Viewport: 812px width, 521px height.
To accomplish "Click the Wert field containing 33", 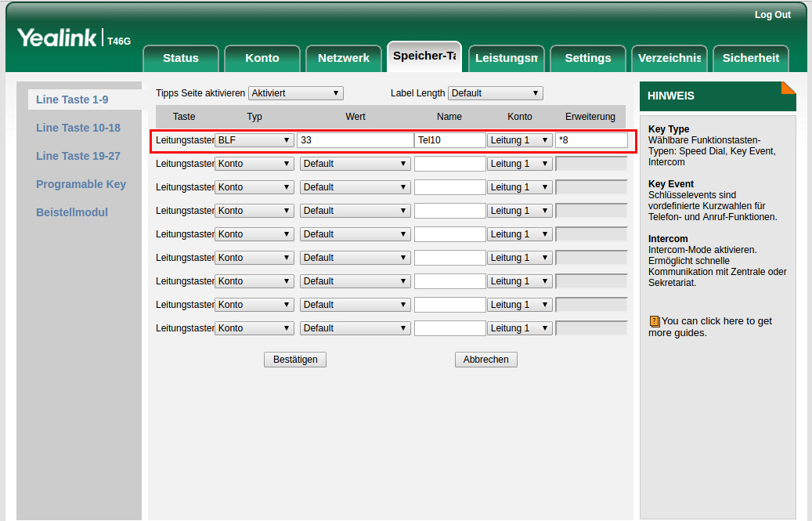I will coord(355,140).
